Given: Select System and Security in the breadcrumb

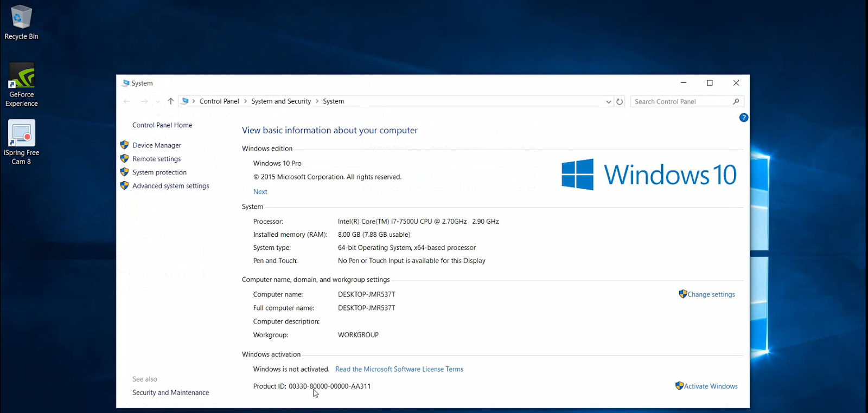Looking at the screenshot, I should [x=281, y=101].
